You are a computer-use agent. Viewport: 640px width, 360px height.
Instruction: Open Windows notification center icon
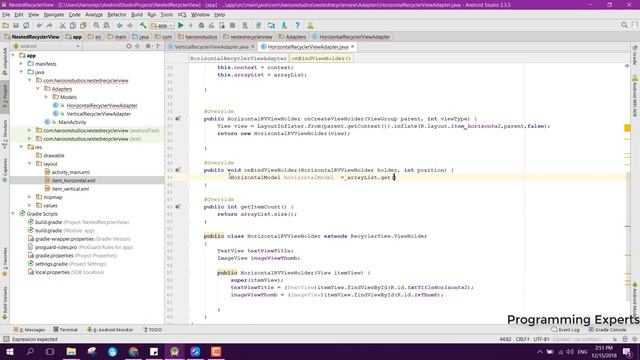[627, 351]
